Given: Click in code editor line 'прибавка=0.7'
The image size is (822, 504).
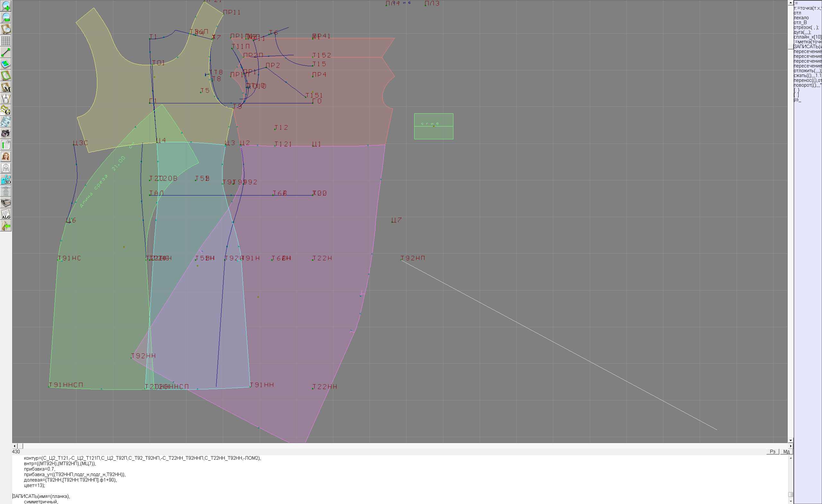Looking at the screenshot, I should pyautogui.click(x=39, y=469).
